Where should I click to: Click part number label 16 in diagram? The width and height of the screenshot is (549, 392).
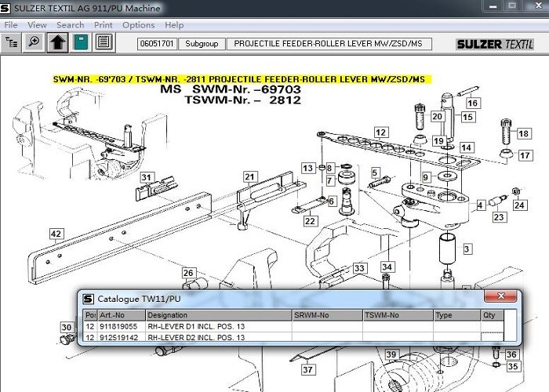tap(473, 103)
